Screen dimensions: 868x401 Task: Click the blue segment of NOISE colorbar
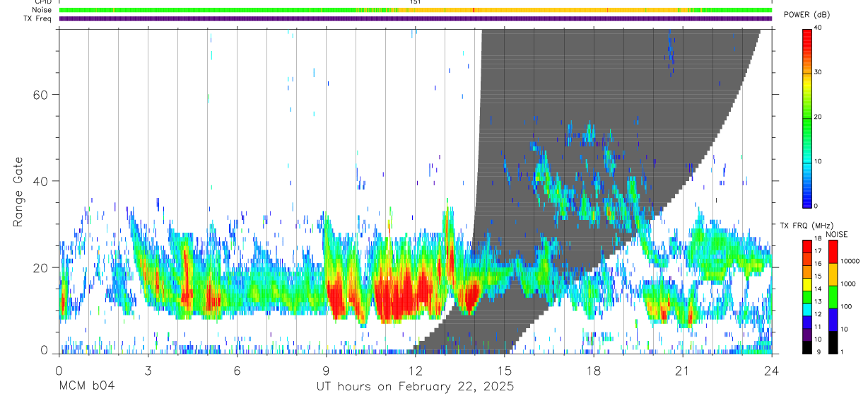click(x=832, y=320)
